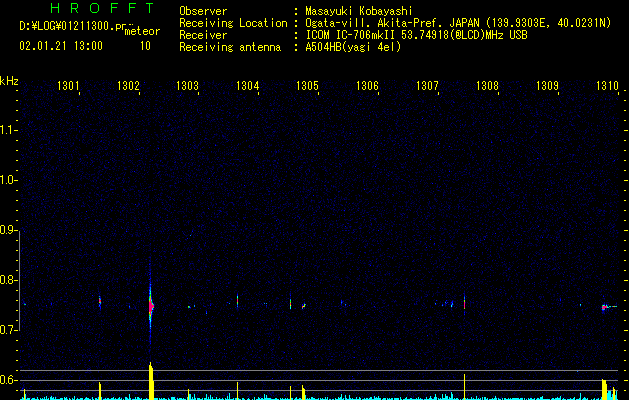Image resolution: width=629 pixels, height=400 pixels.
Task: Click the meteor echo just before 1304
Action: pos(237,300)
